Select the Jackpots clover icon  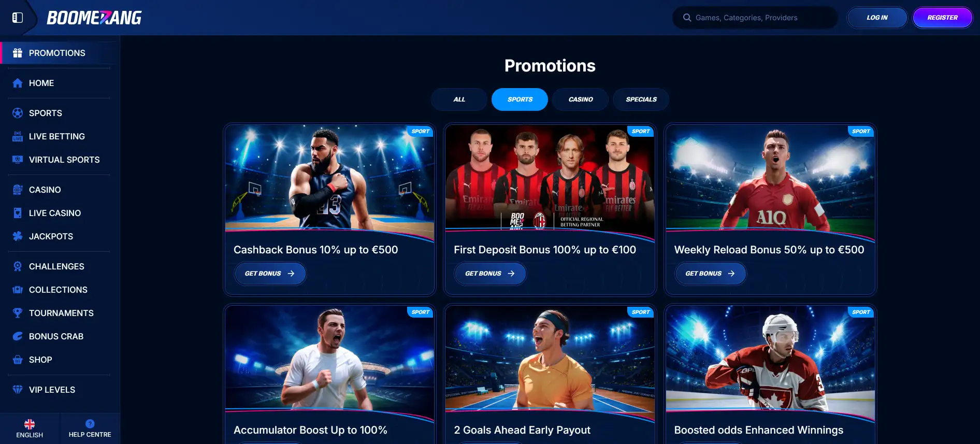click(x=18, y=236)
